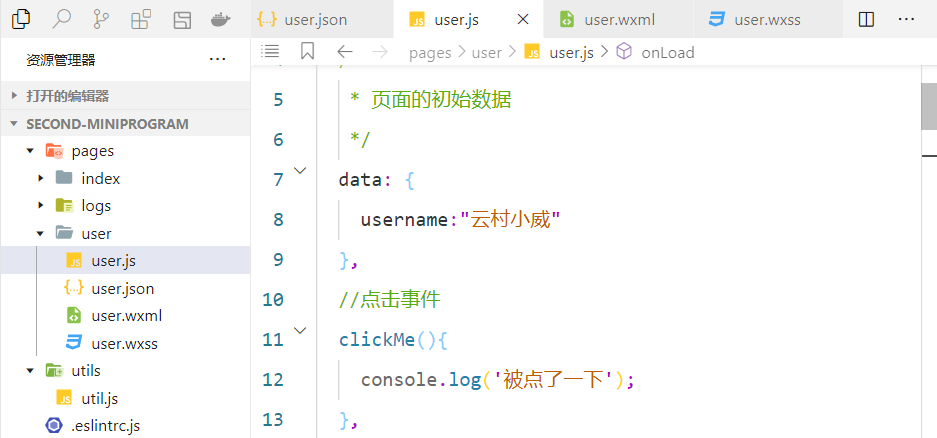This screenshot has width=937, height=438.
Task: Switch to the user.wxml tab
Action: (616, 19)
